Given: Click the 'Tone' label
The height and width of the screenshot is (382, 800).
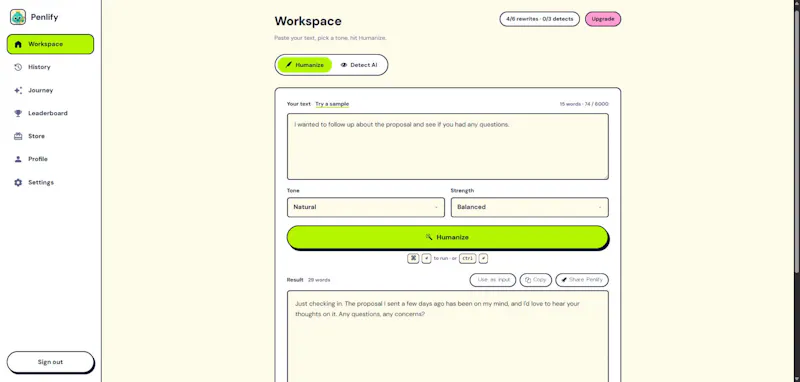Looking at the screenshot, I should [x=293, y=191].
